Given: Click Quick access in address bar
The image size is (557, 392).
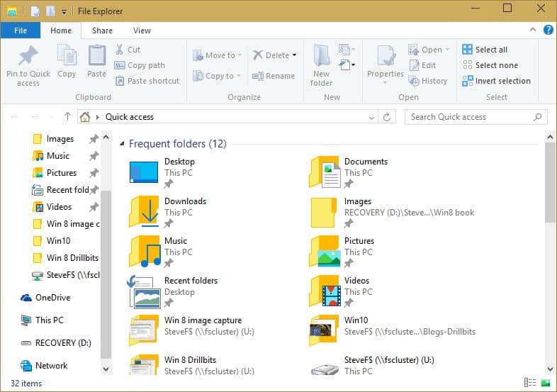Looking at the screenshot, I should 130,117.
